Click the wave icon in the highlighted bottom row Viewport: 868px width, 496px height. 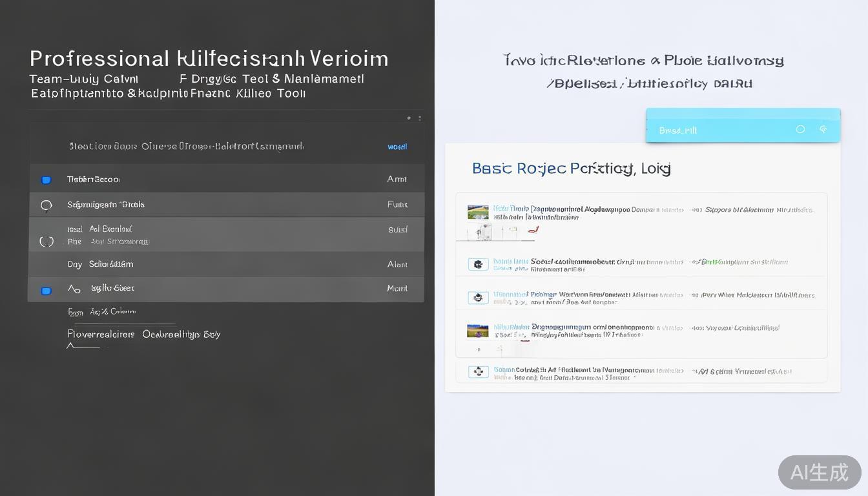click(74, 289)
